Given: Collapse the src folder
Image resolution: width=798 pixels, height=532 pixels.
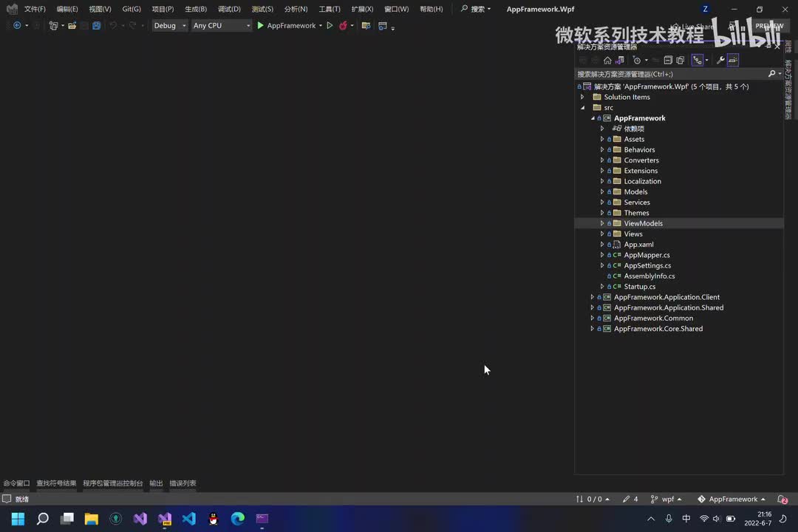Looking at the screenshot, I should pyautogui.click(x=583, y=107).
